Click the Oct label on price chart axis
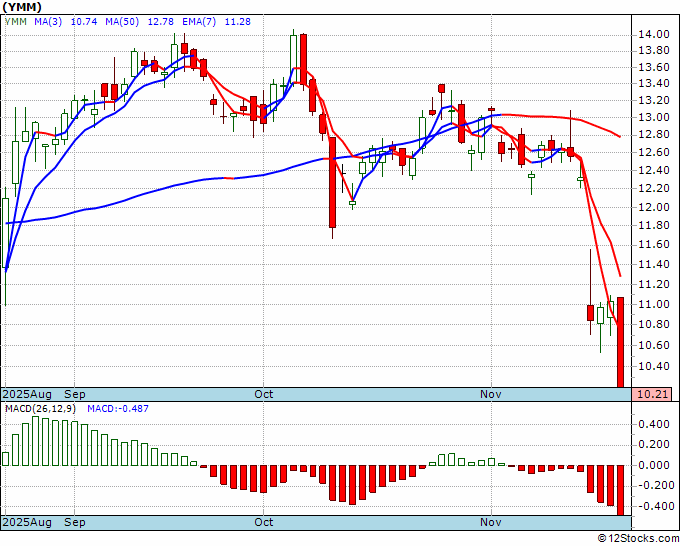Image resolution: width=680 pixels, height=546 pixels. (x=264, y=394)
